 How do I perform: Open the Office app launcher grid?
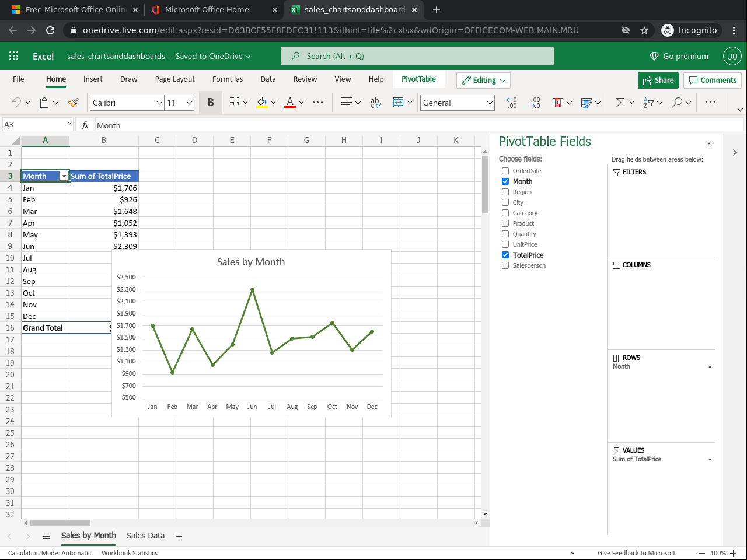coord(14,56)
